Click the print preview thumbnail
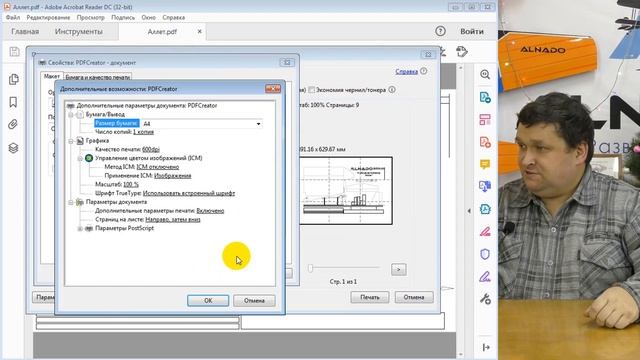Screen dimensions: 640x360 pyautogui.click(x=346, y=191)
